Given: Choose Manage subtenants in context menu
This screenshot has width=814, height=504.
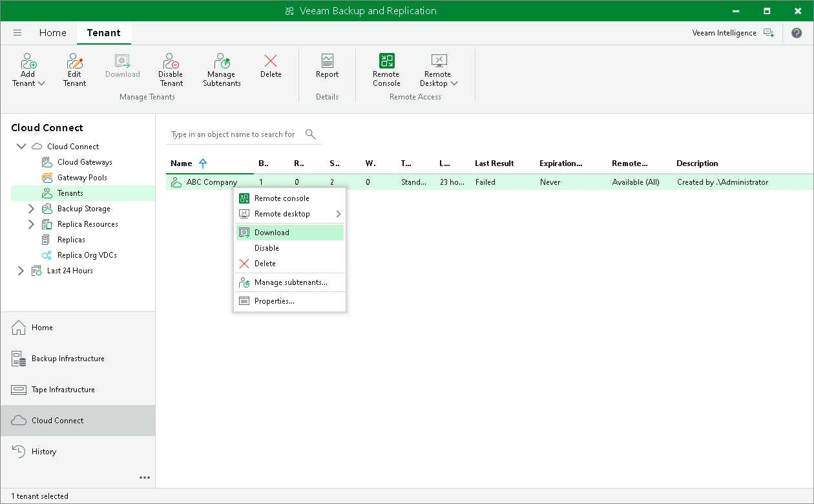Looking at the screenshot, I should (290, 282).
